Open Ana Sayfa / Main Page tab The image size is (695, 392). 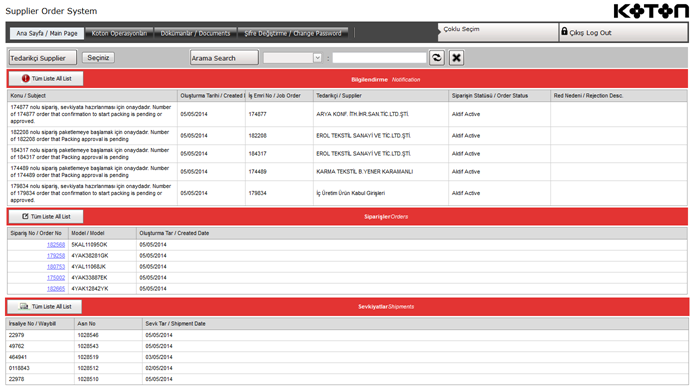coord(47,33)
